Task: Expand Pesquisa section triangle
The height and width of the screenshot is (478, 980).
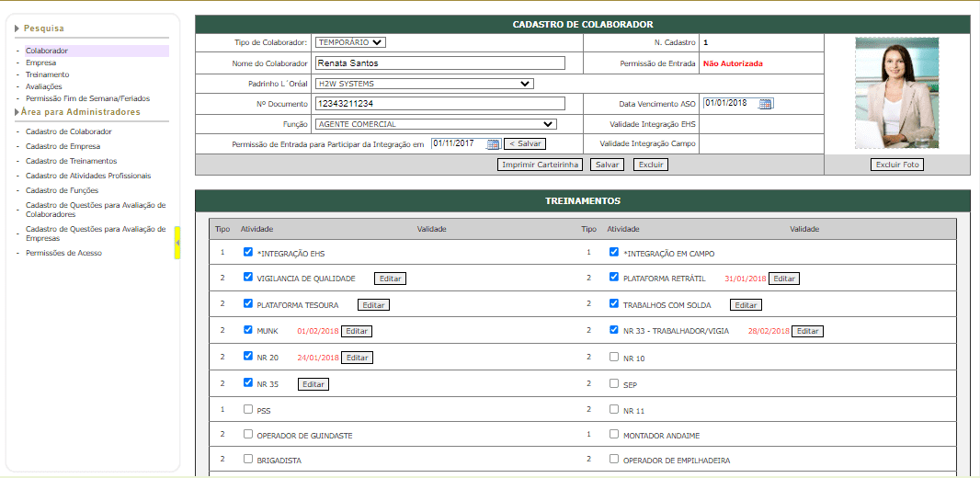Action: coord(17,28)
